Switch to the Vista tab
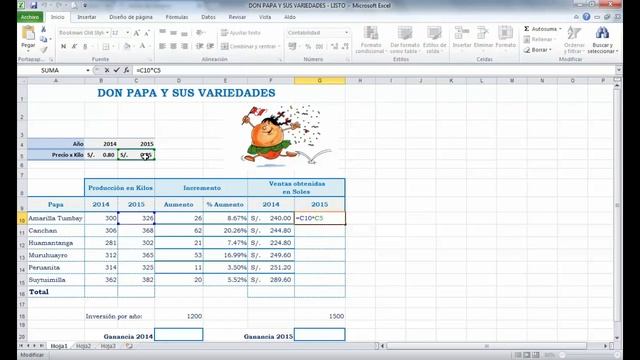The width and height of the screenshot is (640, 360). click(x=264, y=17)
